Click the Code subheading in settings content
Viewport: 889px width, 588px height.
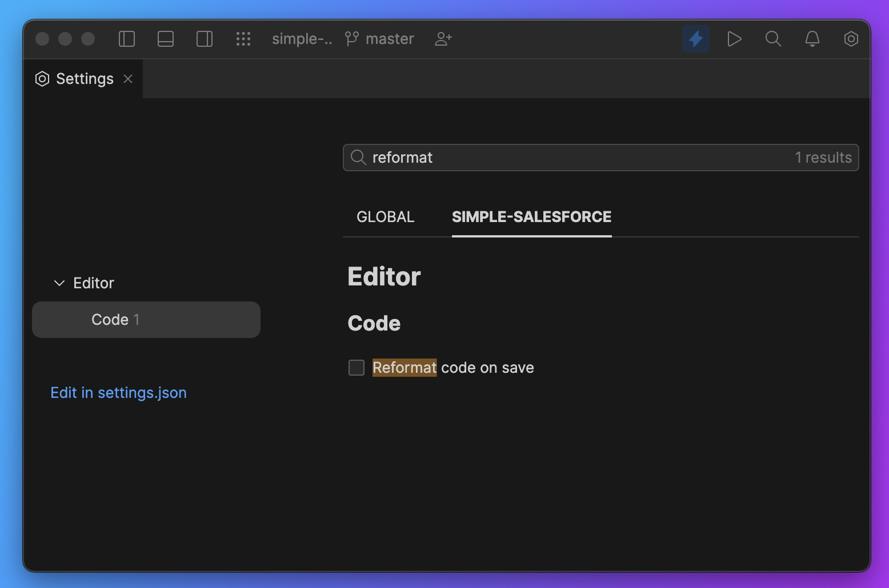click(x=374, y=324)
